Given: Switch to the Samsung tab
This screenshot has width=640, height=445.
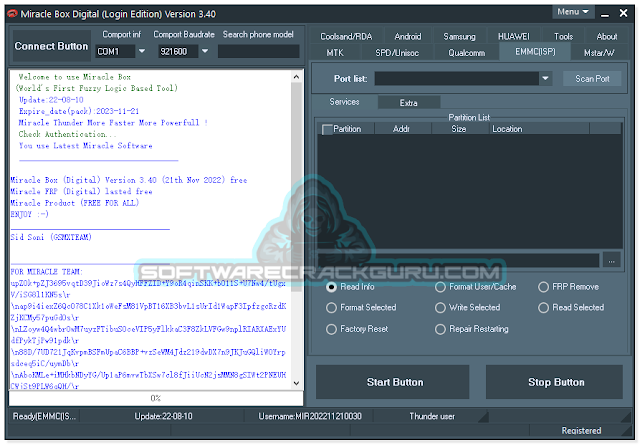Looking at the screenshot, I should tap(459, 37).
